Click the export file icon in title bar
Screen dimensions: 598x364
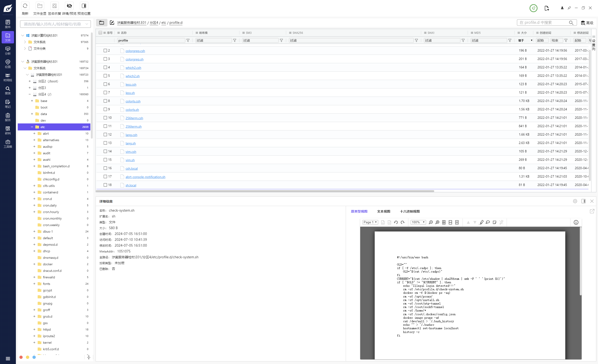click(547, 8)
